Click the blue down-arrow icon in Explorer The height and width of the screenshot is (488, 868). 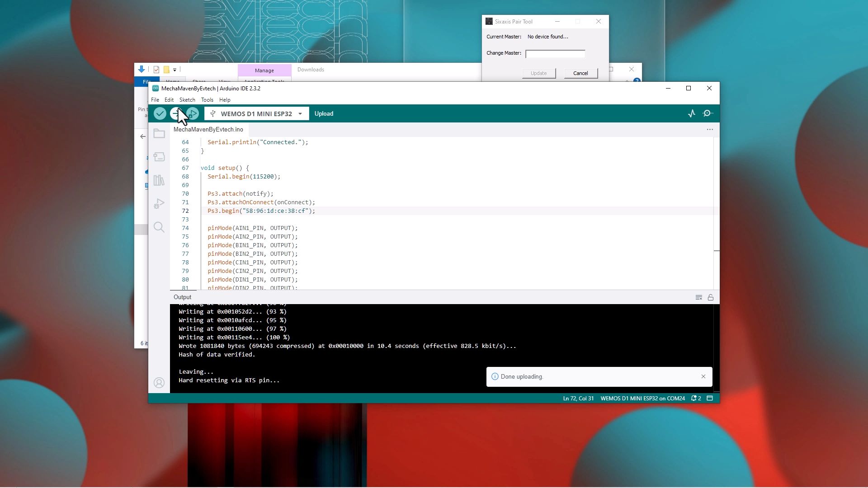coord(142,69)
